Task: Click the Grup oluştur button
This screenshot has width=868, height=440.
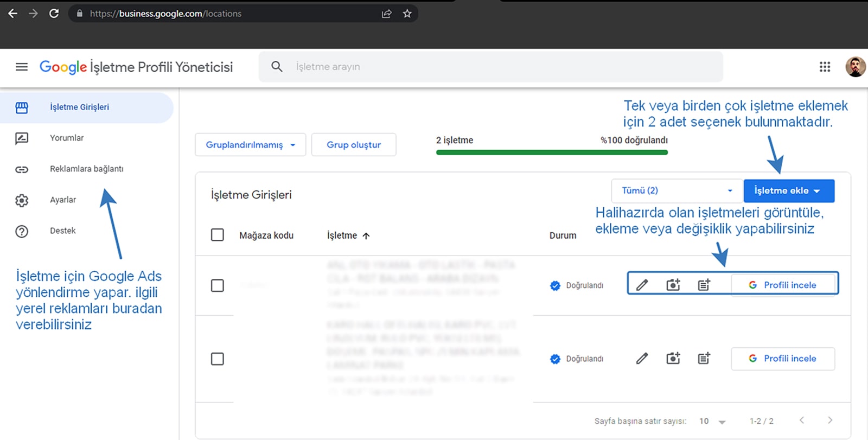Action: pyautogui.click(x=354, y=145)
